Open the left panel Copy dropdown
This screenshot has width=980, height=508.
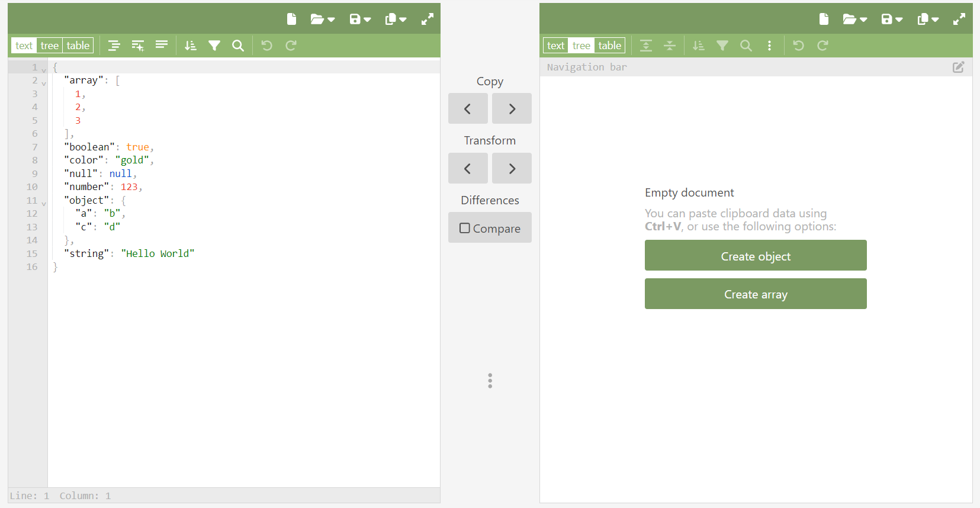pos(396,19)
